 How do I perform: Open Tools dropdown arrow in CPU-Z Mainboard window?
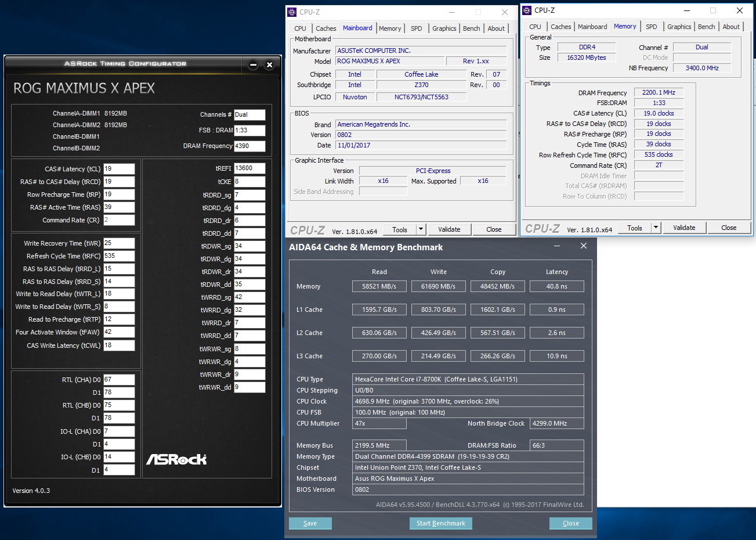tap(421, 229)
